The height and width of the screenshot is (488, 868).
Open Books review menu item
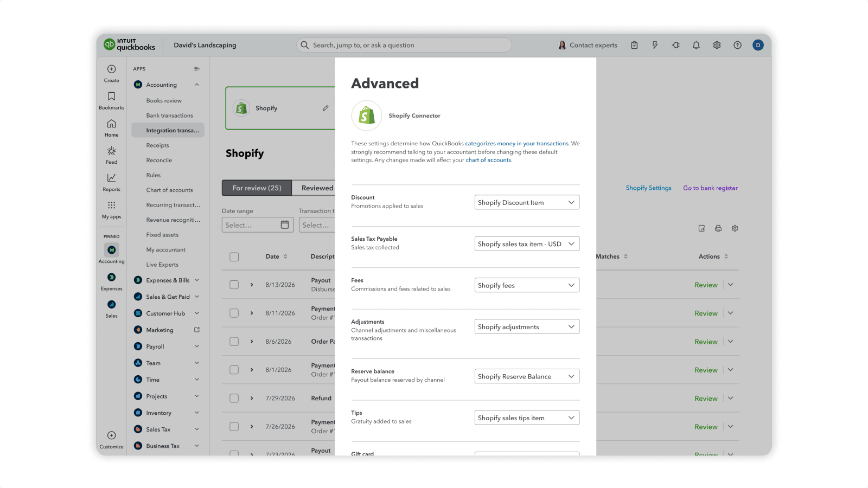coord(164,101)
